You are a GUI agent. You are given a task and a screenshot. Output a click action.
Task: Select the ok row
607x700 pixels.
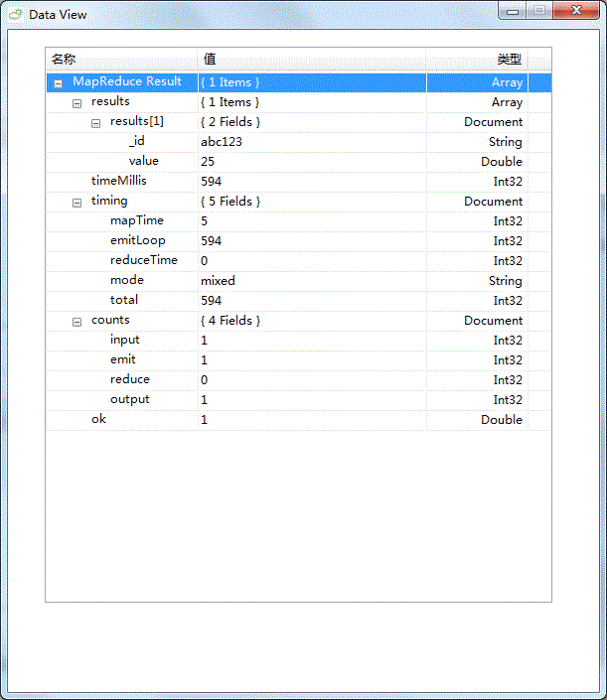(299, 420)
